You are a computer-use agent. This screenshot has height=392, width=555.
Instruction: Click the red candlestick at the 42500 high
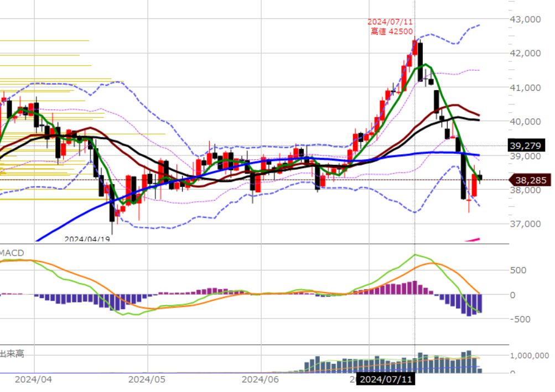(415, 48)
